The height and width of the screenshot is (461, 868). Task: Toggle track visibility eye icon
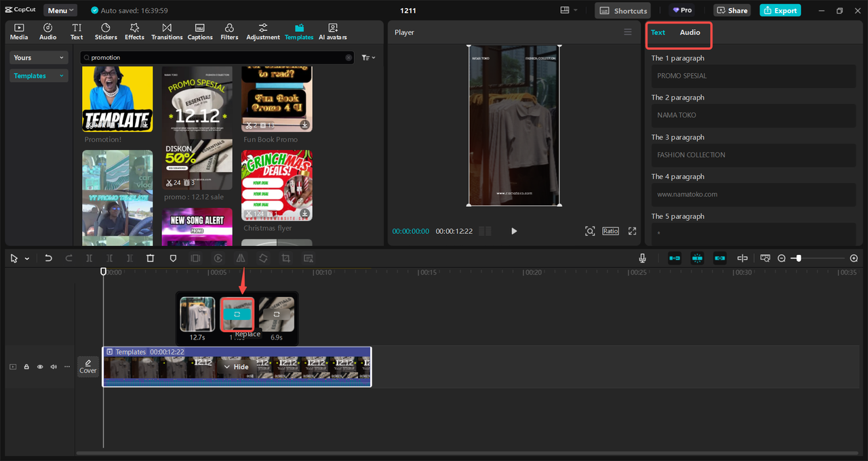40,367
